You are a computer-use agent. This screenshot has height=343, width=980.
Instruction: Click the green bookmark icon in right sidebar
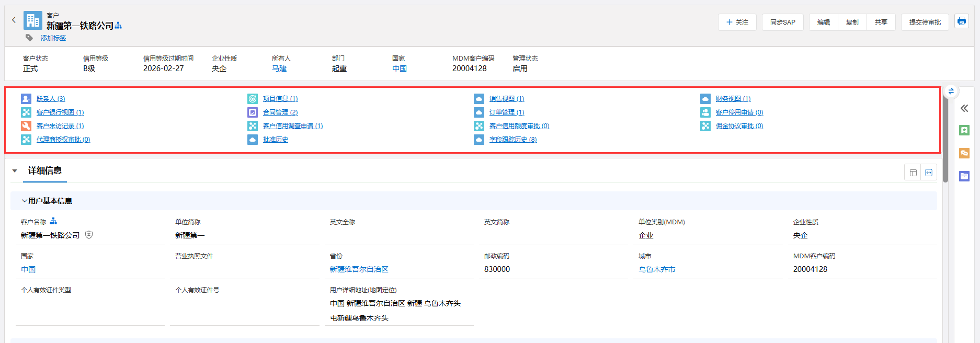pos(964,130)
